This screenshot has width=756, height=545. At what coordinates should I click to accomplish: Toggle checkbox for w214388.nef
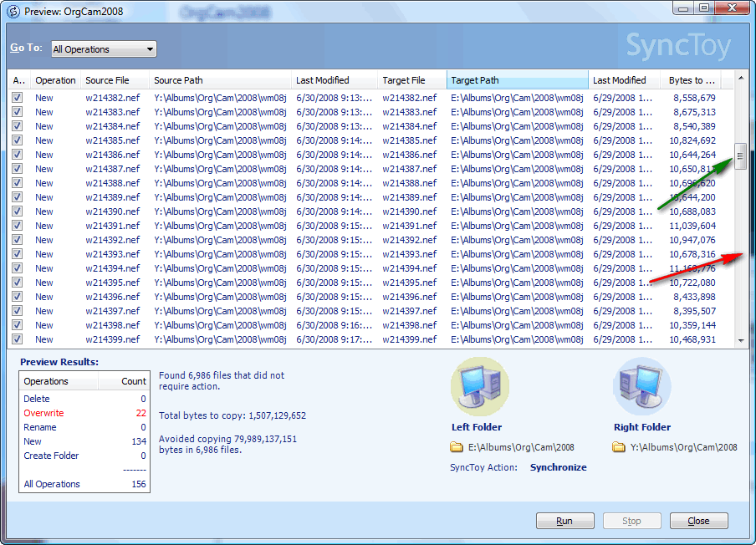pyautogui.click(x=18, y=183)
